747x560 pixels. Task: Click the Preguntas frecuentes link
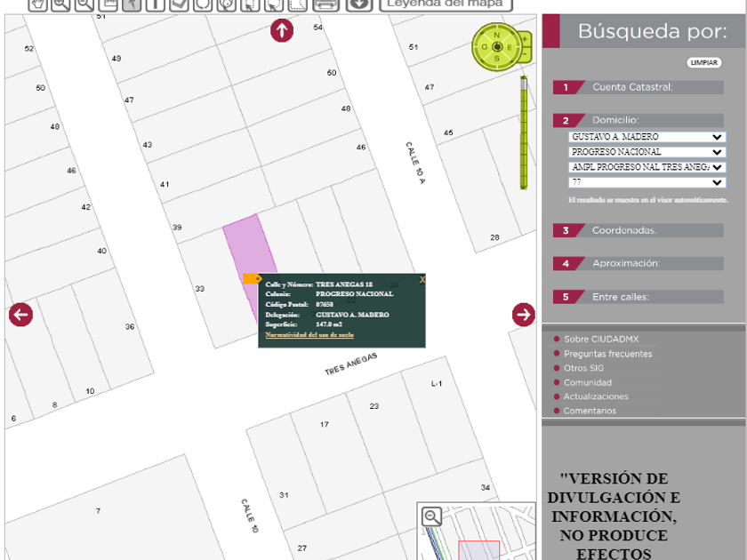pyautogui.click(x=607, y=354)
